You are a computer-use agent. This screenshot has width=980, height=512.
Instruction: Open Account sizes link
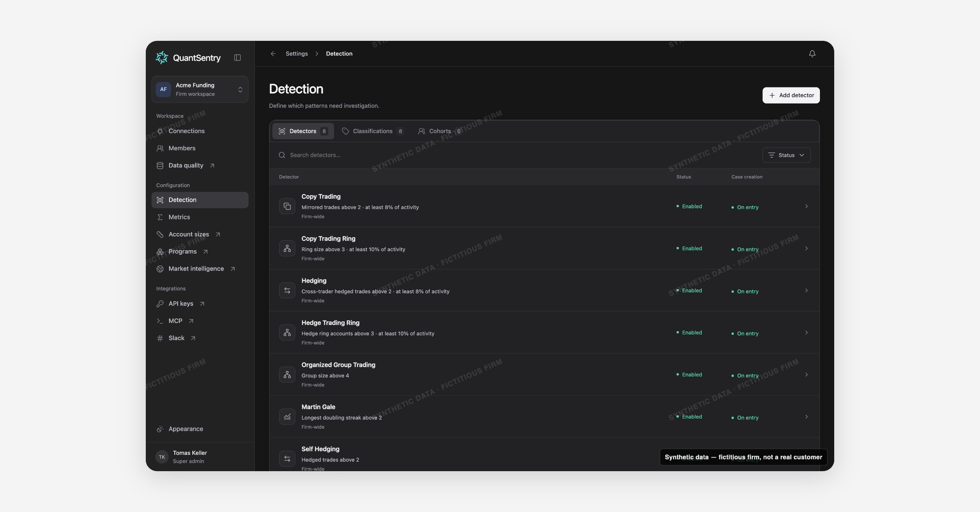200,234
